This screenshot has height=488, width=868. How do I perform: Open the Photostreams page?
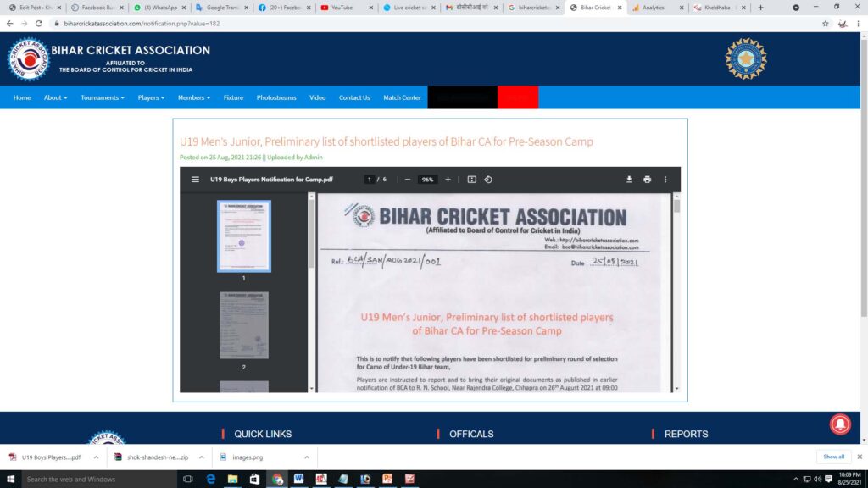tap(276, 97)
